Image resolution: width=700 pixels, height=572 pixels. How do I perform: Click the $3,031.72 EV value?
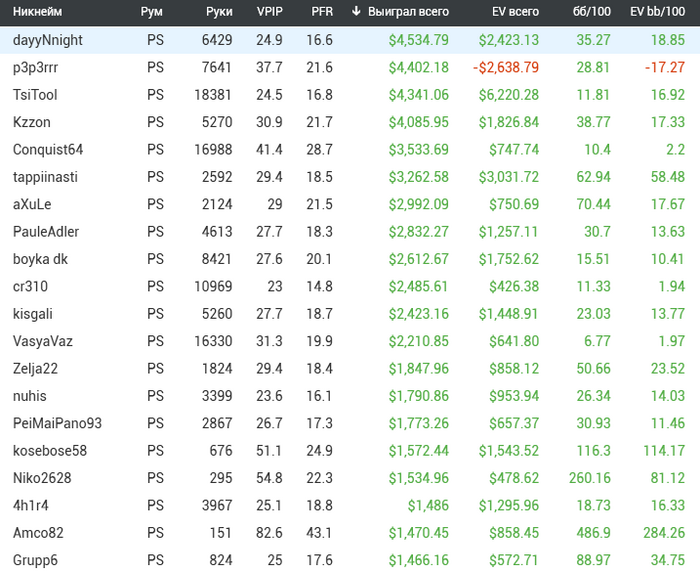pyautogui.click(x=508, y=177)
